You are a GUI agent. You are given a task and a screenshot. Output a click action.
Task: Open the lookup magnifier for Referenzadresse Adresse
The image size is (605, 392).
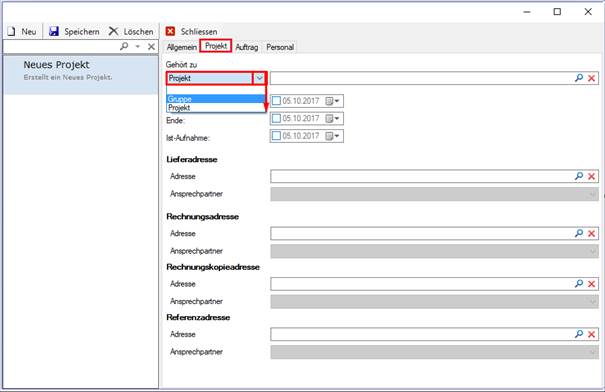pyautogui.click(x=579, y=334)
